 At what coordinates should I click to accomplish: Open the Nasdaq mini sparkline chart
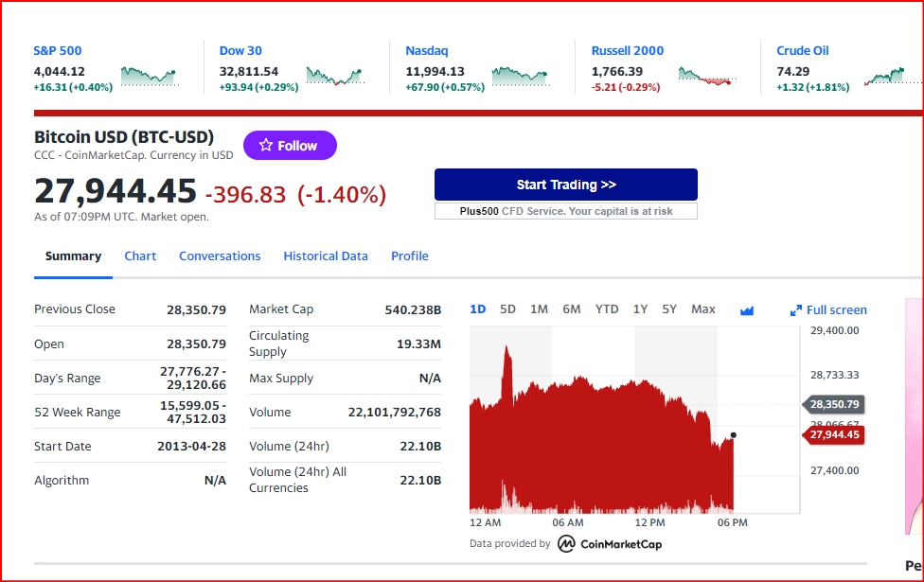click(521, 77)
